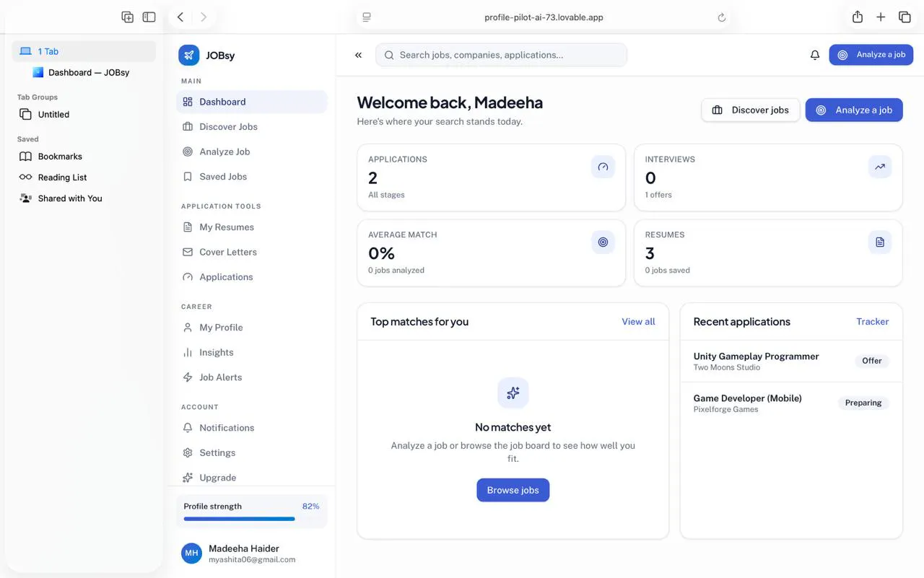Click the page reload icon in address bar
924x578 pixels.
(721, 17)
